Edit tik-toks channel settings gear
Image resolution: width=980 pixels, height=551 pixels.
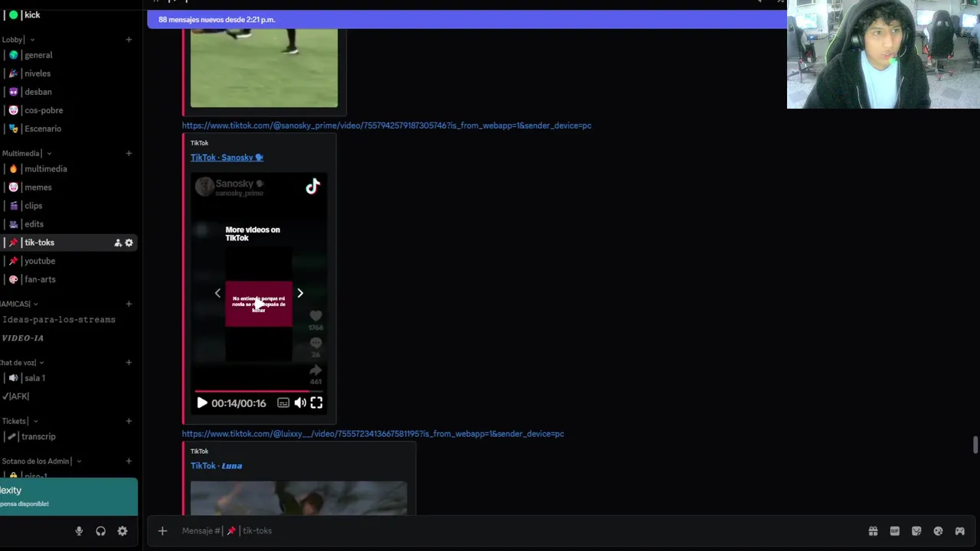tap(129, 243)
